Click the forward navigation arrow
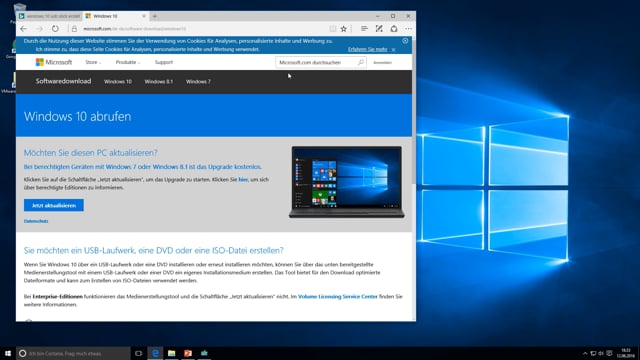The width and height of the screenshot is (640, 360). click(x=39, y=29)
